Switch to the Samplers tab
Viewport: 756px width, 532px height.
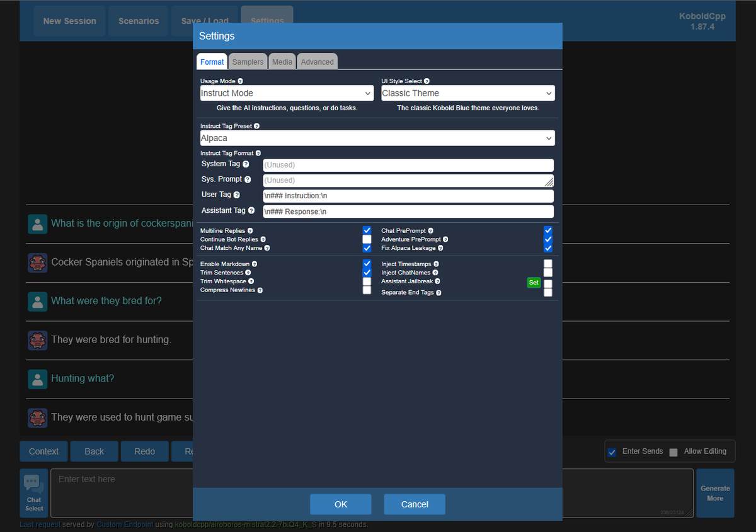pyautogui.click(x=248, y=62)
